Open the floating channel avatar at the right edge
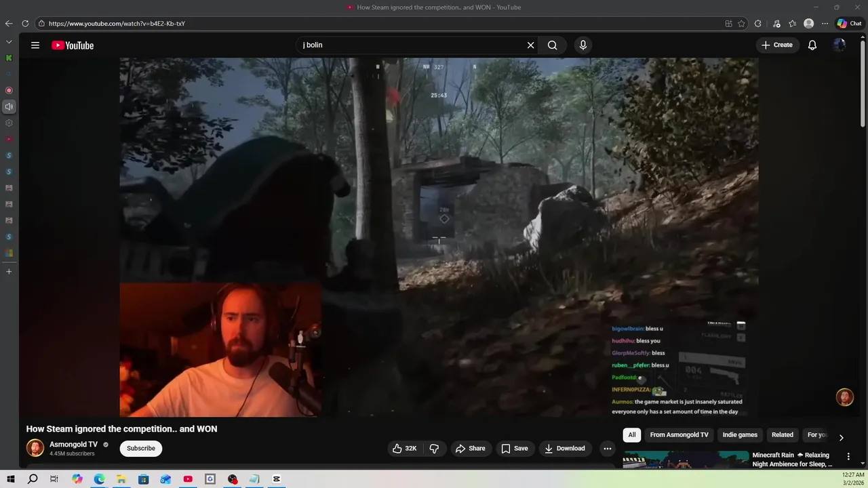Screen dimensions: 868x488 point(845,397)
